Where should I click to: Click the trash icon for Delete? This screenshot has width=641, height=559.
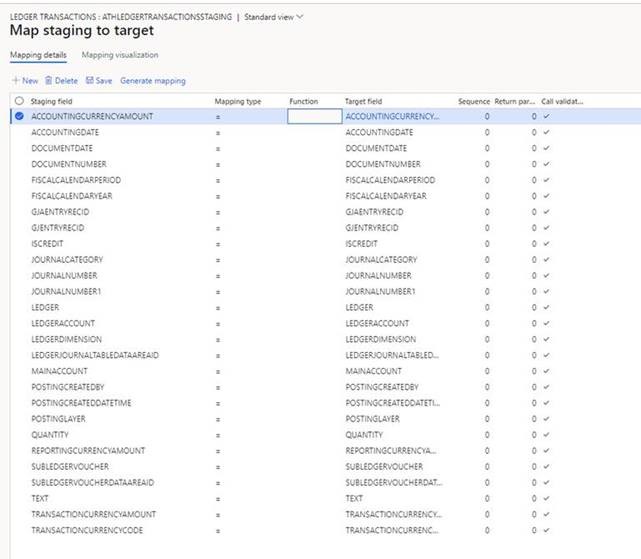(x=49, y=80)
